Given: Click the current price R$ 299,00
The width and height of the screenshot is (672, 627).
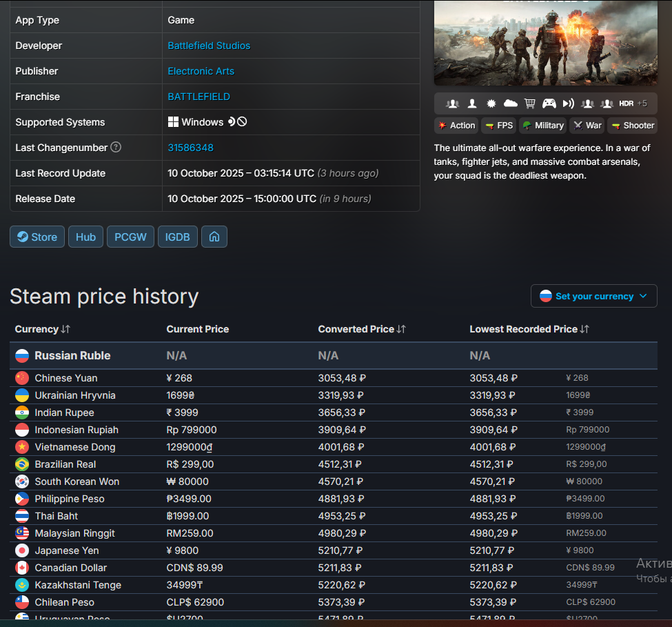Looking at the screenshot, I should tap(190, 464).
